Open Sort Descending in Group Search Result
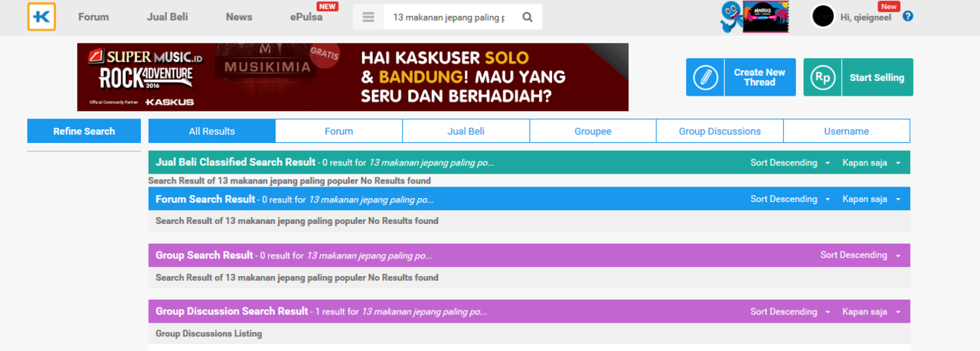The height and width of the screenshot is (351, 980). [x=861, y=255]
